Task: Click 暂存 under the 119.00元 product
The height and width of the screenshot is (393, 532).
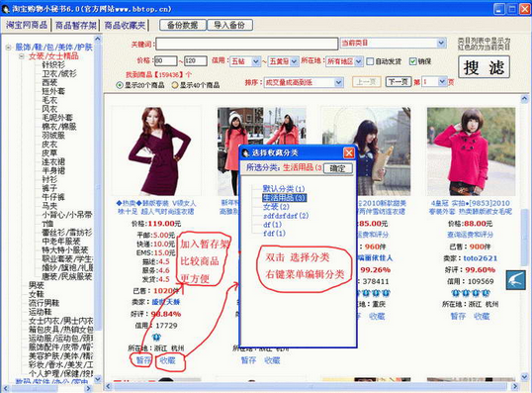Action: tap(142, 360)
